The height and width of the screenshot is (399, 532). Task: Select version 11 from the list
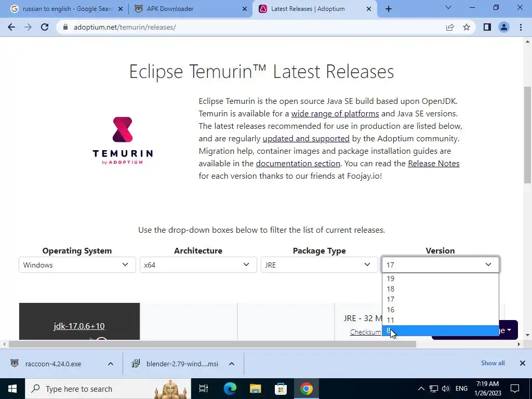441,320
